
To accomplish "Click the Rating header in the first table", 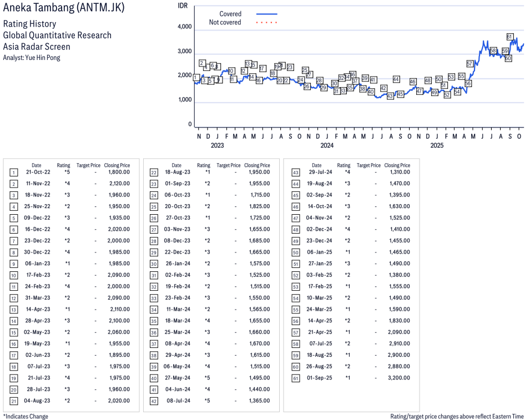I will point(64,165).
